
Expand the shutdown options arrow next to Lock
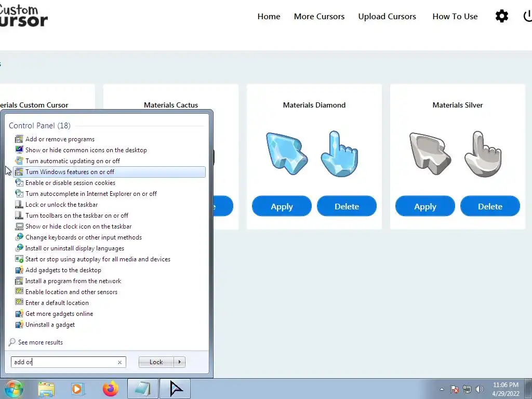pyautogui.click(x=179, y=362)
